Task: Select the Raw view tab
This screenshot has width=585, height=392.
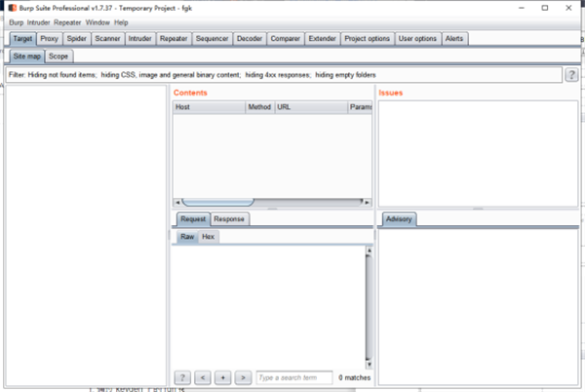Action: (x=187, y=237)
